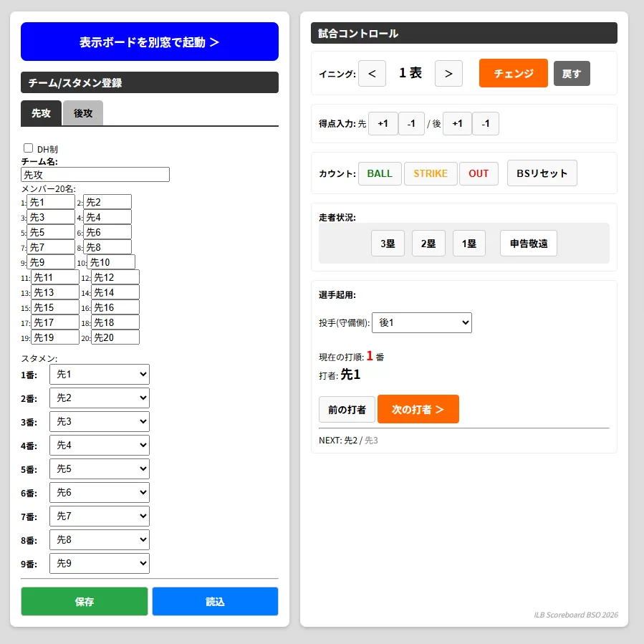Advance to 次の打者 next batter
644x644 pixels.
[418, 409]
